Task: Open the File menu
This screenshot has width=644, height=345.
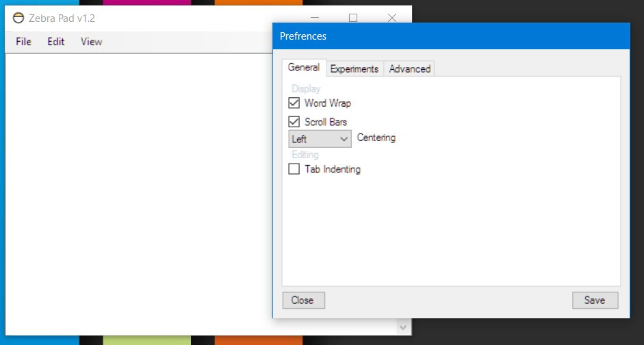Action: tap(23, 42)
